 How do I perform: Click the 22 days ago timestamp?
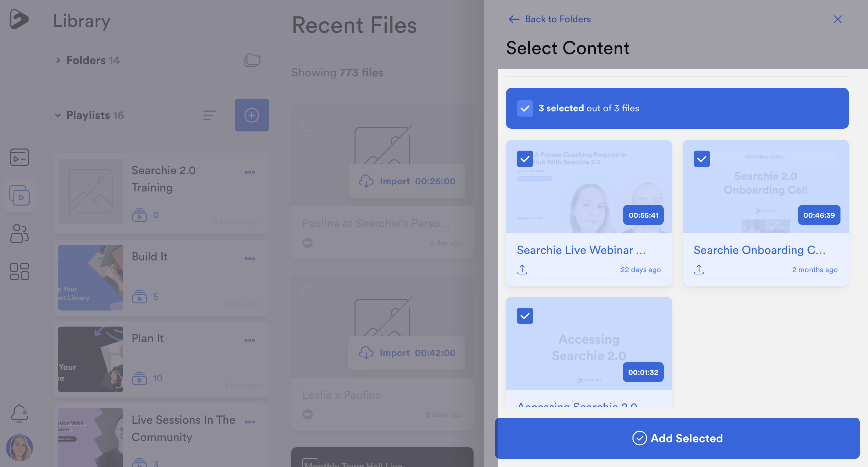[640, 270]
